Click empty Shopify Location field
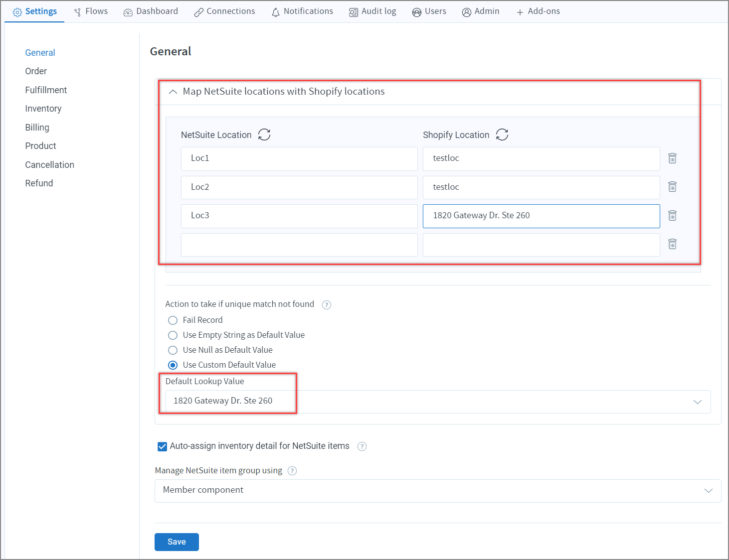The height and width of the screenshot is (560, 729). (x=541, y=245)
